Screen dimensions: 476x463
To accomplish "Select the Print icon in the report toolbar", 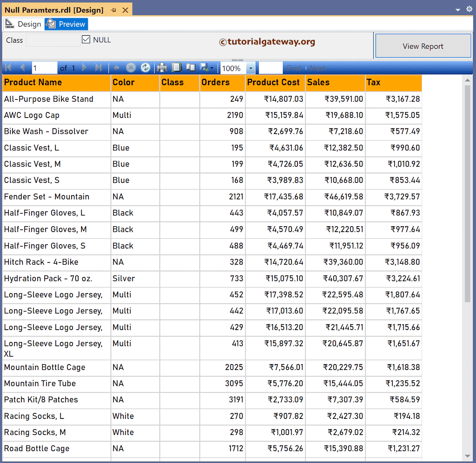I will click(162, 68).
